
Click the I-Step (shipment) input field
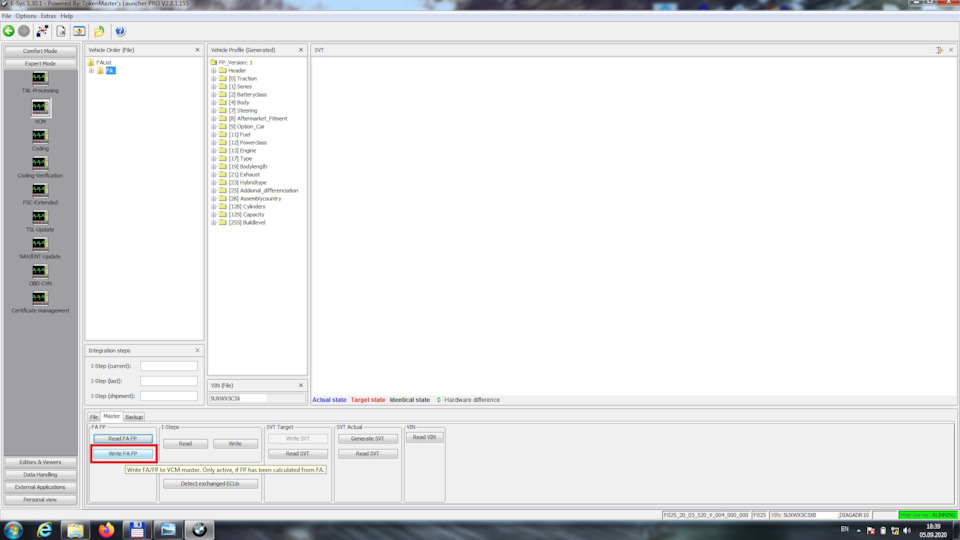click(x=169, y=396)
